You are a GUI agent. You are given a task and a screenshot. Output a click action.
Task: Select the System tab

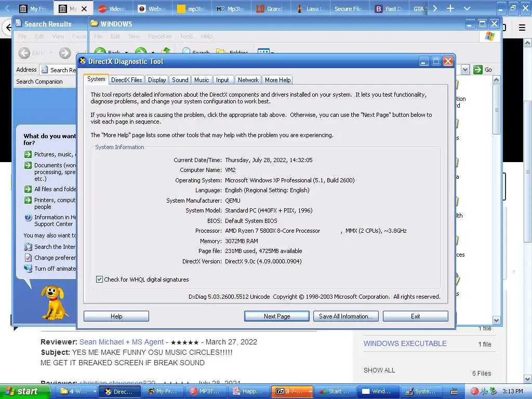pyautogui.click(x=96, y=79)
